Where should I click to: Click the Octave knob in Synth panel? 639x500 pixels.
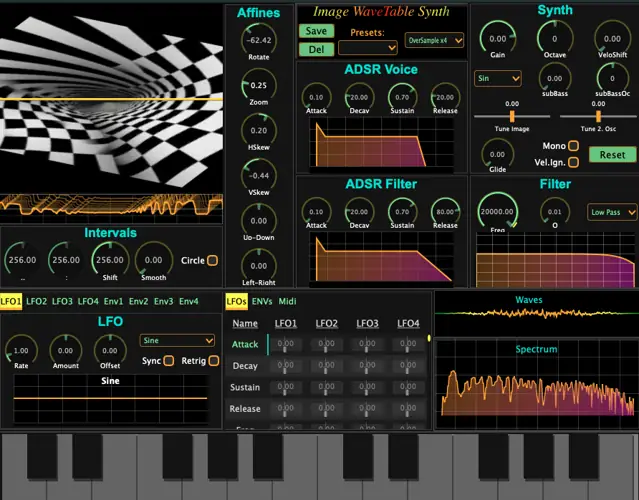click(555, 40)
